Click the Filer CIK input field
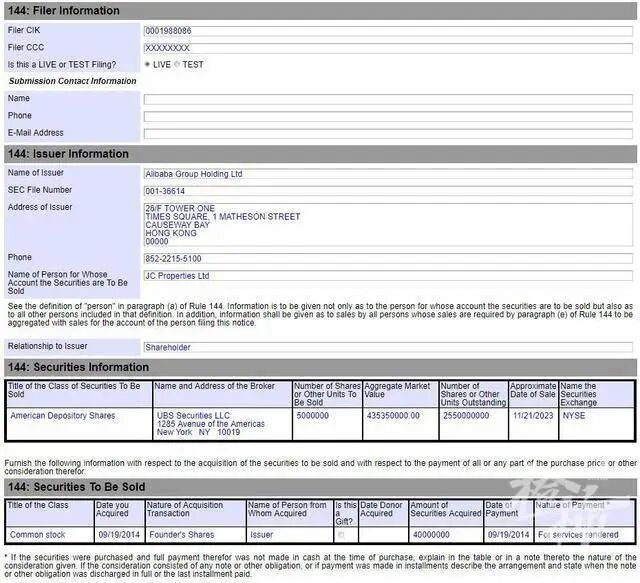Screen dimensions: 640x583 388,31
